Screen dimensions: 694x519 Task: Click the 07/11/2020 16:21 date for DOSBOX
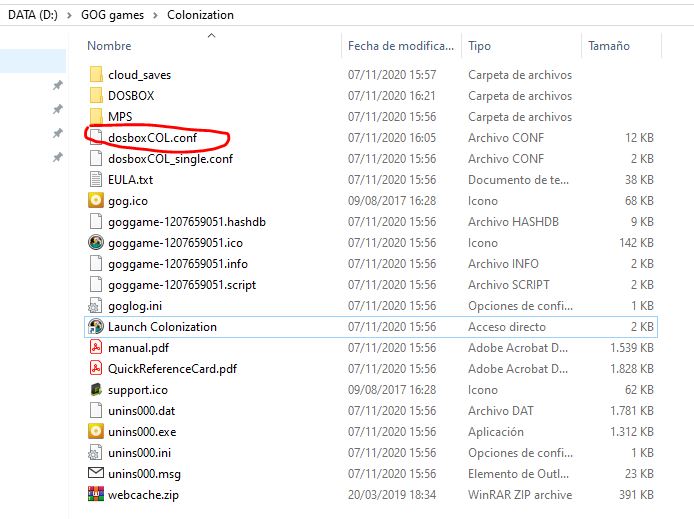pyautogui.click(x=392, y=96)
